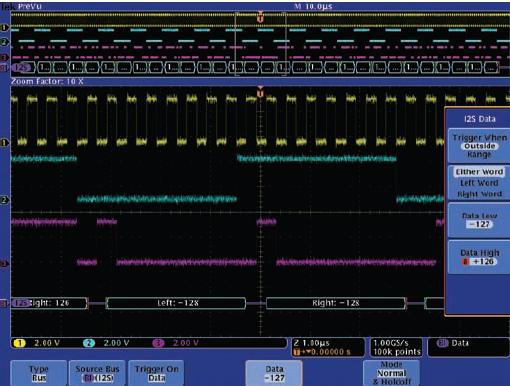Choose the Either Word option
Image resolution: width=510 pixels, height=386 pixels.
point(479,172)
